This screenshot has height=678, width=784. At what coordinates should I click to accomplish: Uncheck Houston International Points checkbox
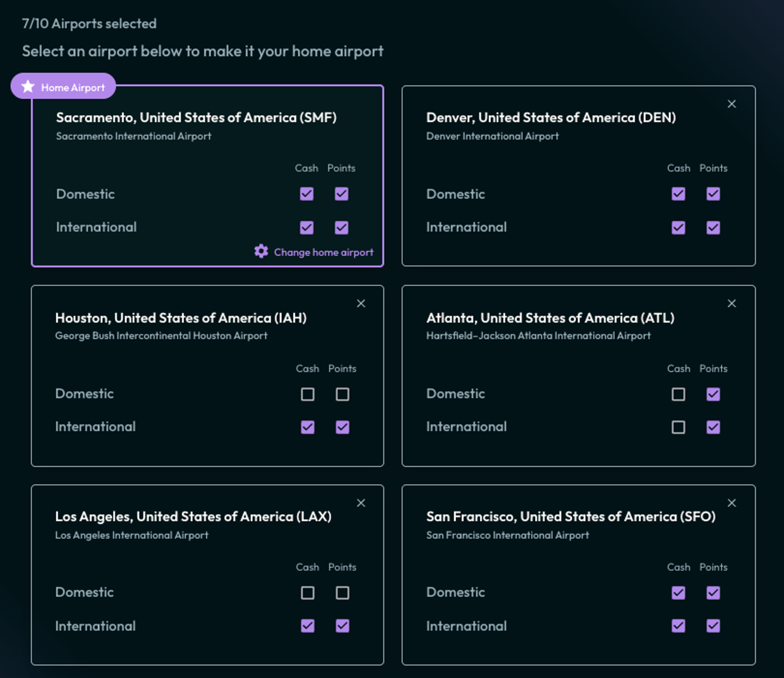[342, 427]
